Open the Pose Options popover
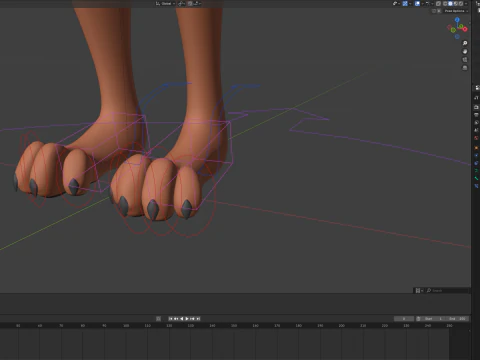480x360 pixels. click(456, 11)
